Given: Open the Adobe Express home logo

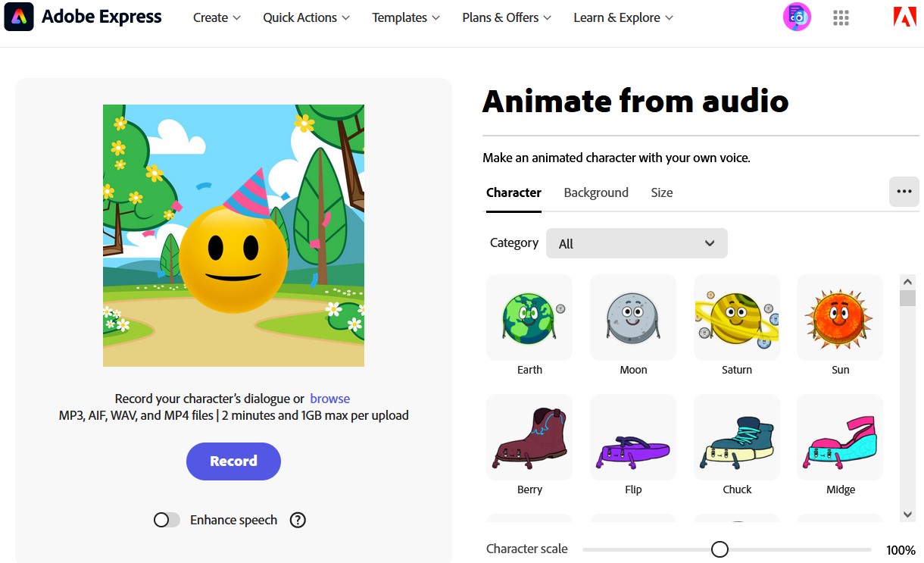Looking at the screenshot, I should (x=19, y=17).
